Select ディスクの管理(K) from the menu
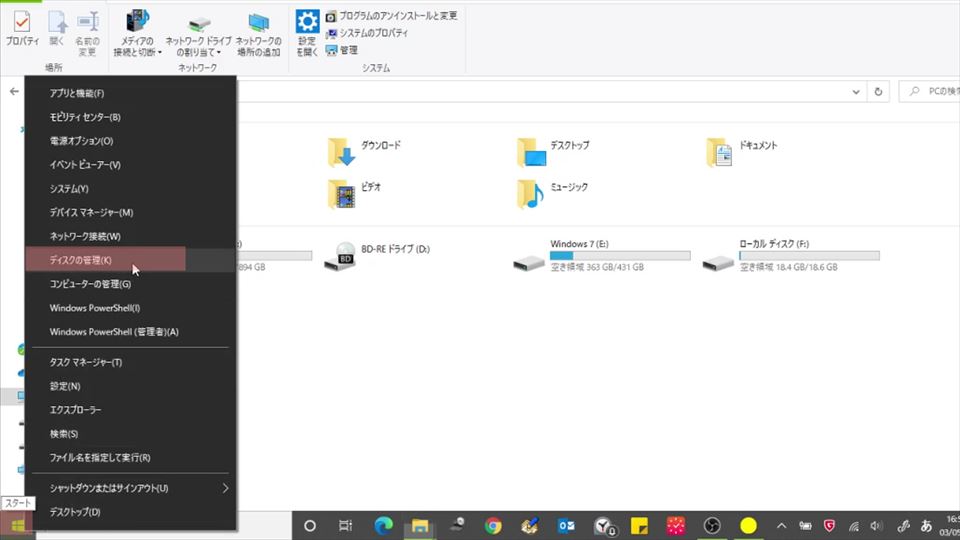The image size is (960, 540). (82, 260)
